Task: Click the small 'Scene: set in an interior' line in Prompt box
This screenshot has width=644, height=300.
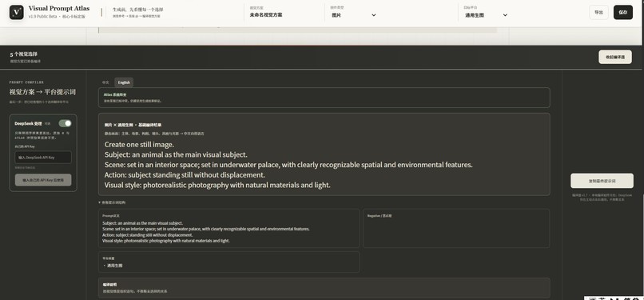Action: [206, 229]
